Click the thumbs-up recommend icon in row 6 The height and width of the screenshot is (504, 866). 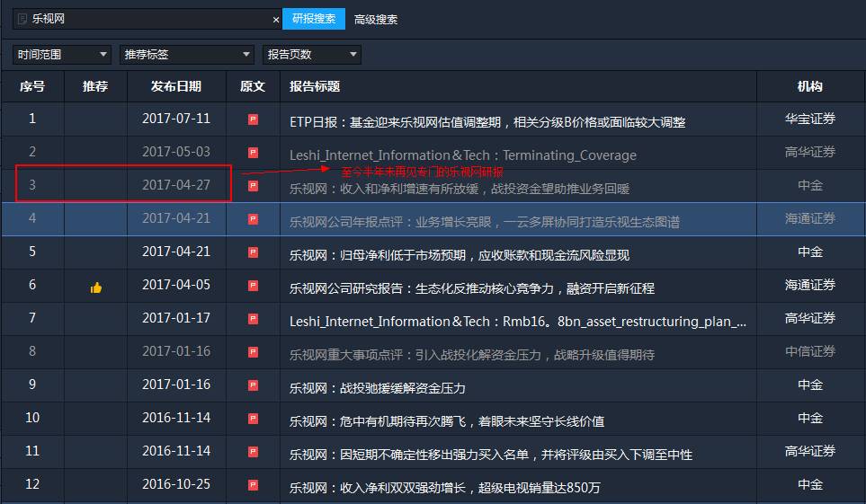(96, 287)
